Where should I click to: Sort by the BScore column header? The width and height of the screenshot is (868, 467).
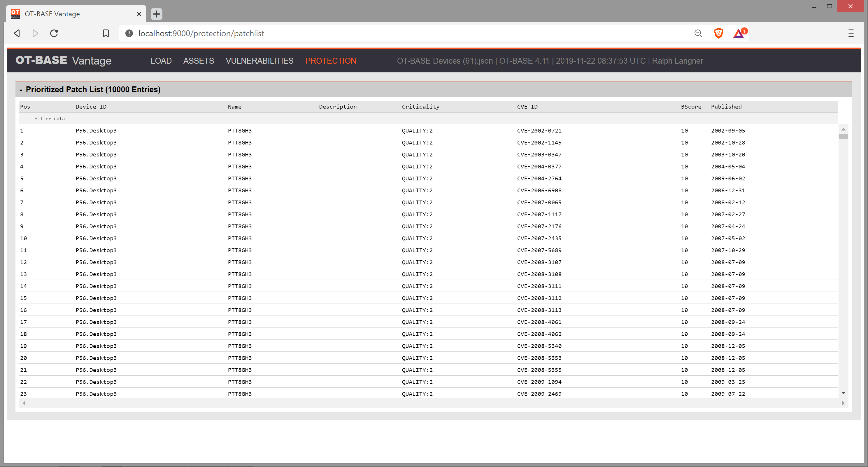(691, 107)
